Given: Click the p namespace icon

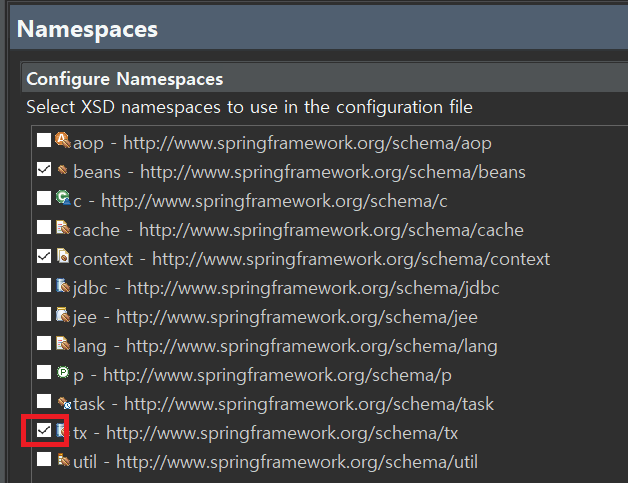Looking at the screenshot, I should (63, 372).
